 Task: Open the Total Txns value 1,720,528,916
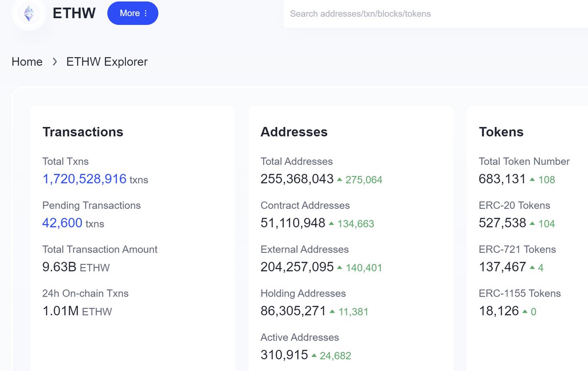click(x=84, y=179)
